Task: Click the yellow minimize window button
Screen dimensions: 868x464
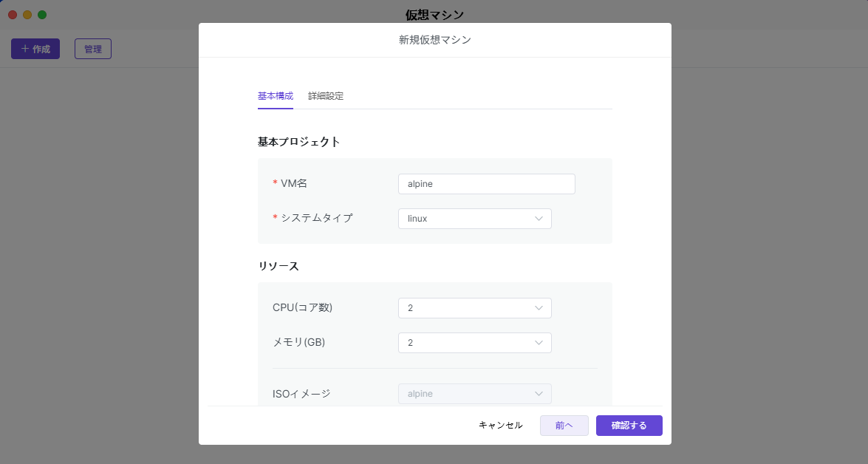Action: click(x=27, y=15)
